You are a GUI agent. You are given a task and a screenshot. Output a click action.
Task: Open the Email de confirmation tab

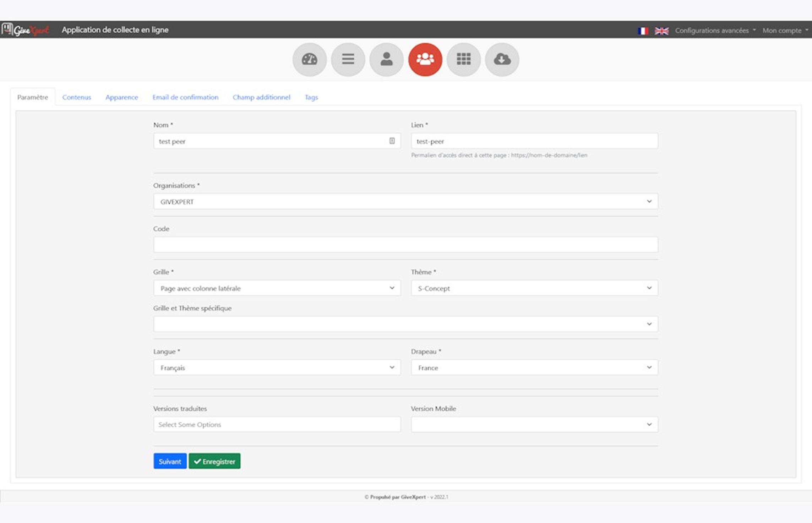(x=185, y=97)
